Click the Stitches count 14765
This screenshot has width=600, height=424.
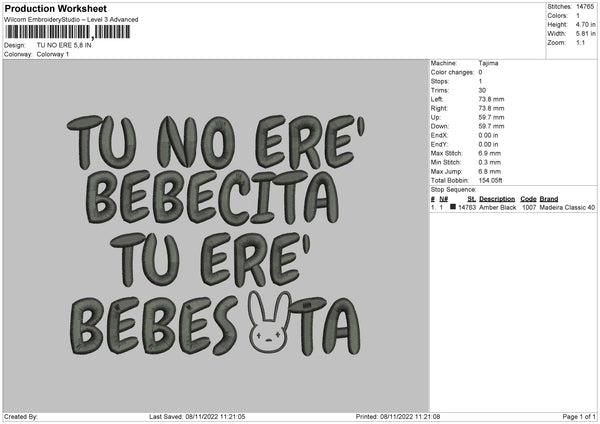point(586,6)
